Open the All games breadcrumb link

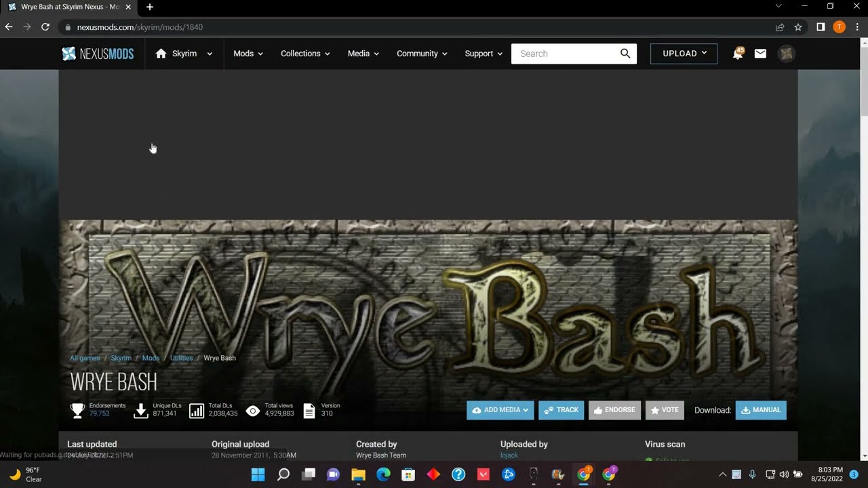85,358
